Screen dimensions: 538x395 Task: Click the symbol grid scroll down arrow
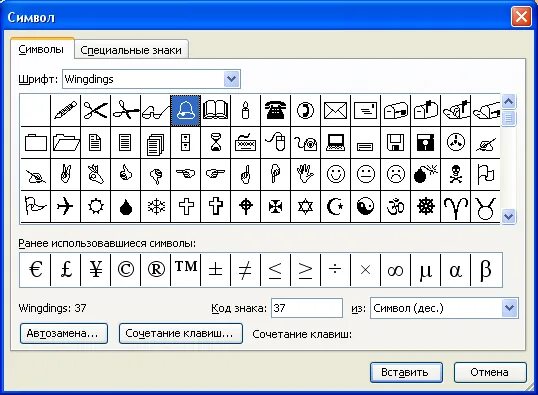tap(508, 217)
